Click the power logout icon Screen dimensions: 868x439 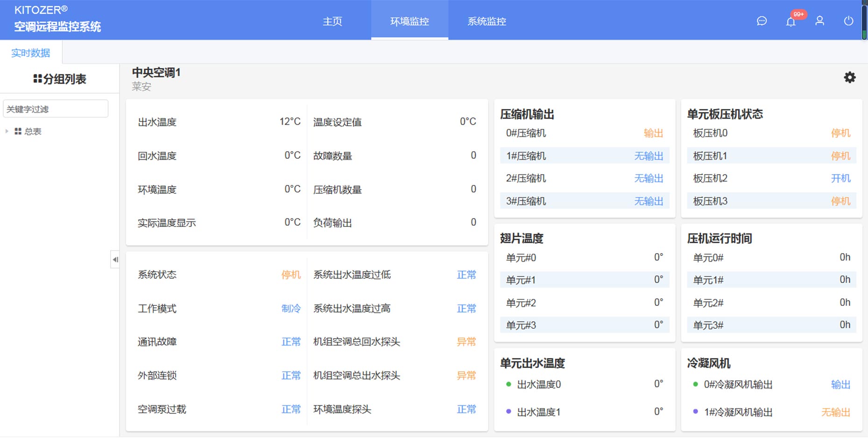pos(848,21)
